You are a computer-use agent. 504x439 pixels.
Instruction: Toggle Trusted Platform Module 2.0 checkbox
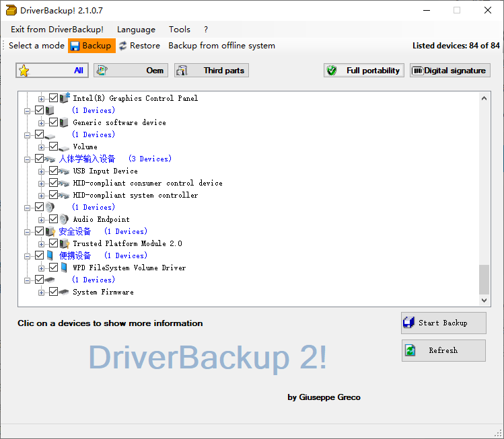coord(53,243)
